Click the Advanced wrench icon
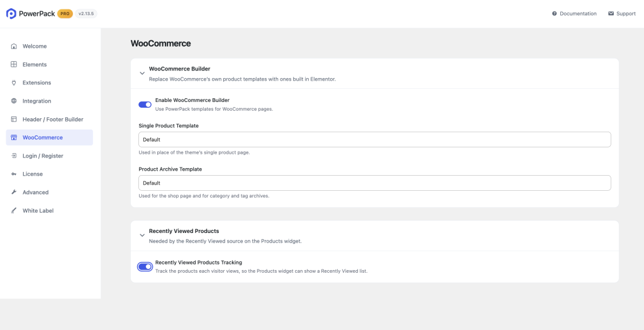This screenshot has height=330, width=644. coord(14,192)
